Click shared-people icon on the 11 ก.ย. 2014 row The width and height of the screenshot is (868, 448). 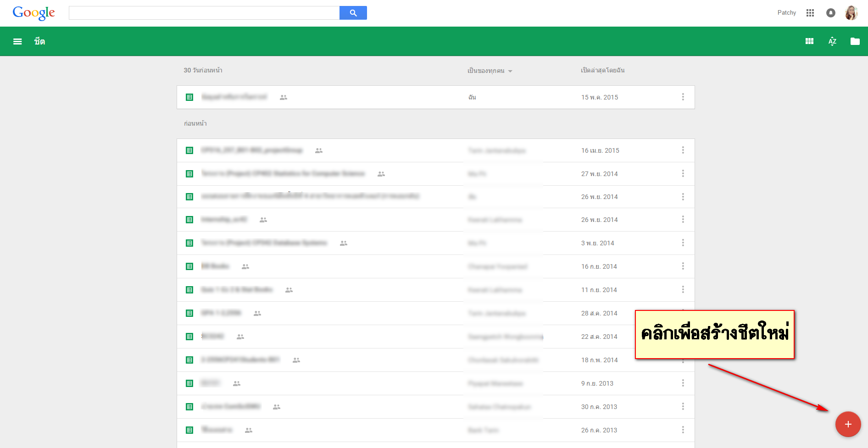click(289, 290)
